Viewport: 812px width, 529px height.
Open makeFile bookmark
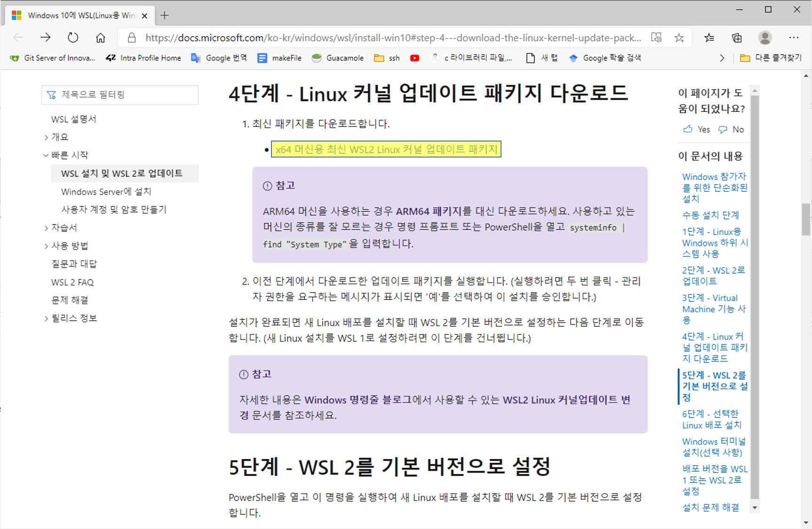(x=279, y=58)
